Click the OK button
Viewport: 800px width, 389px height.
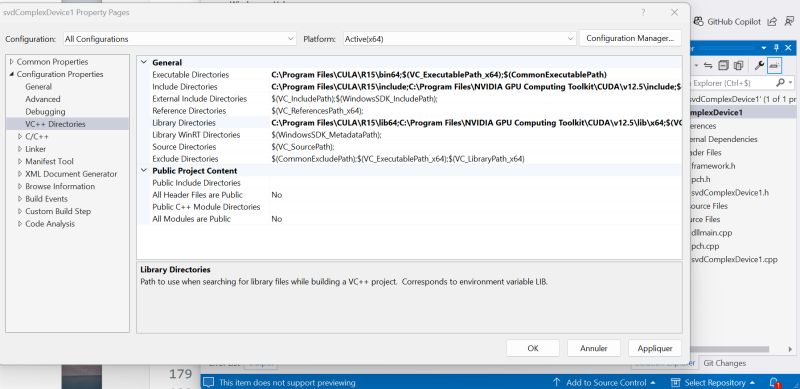click(x=533, y=348)
